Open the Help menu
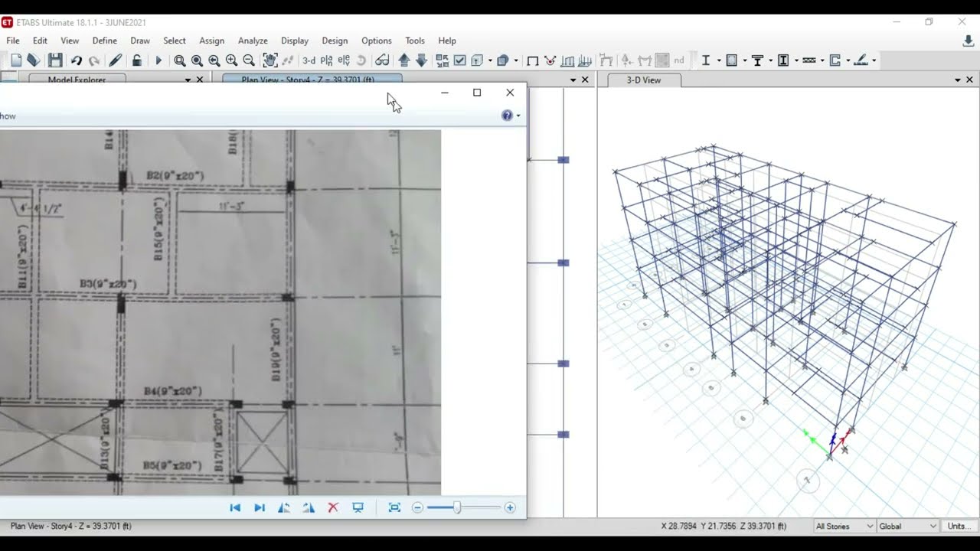This screenshot has width=980, height=551. tap(447, 41)
